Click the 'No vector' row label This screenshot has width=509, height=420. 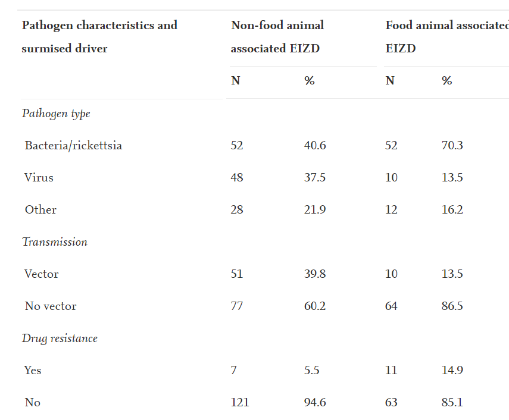point(51,306)
